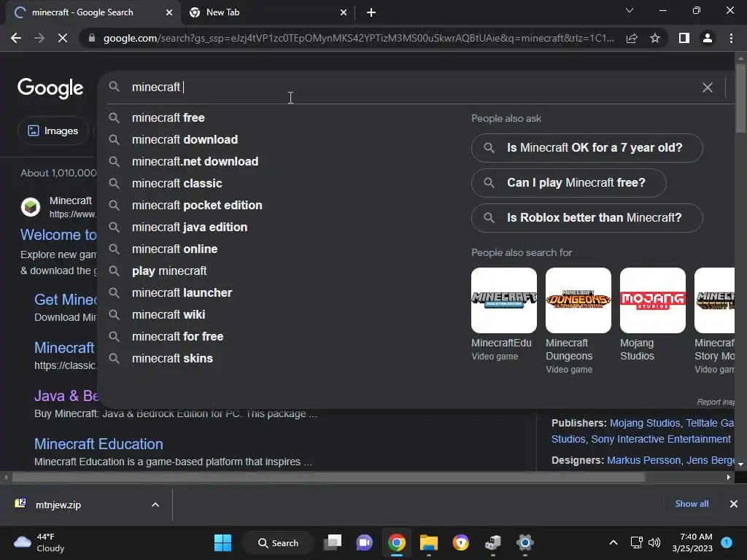This screenshot has width=747, height=560.
Task: Open the volume control in the tray
Action: click(654, 542)
